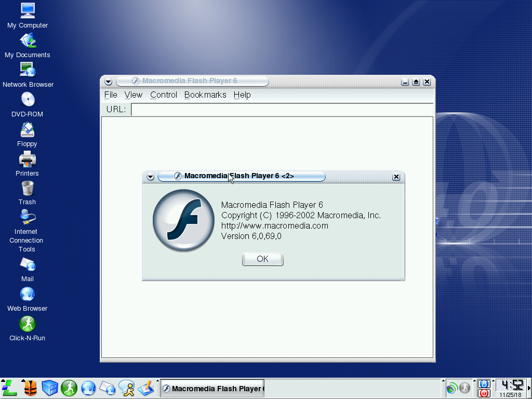
Task: Open the envelope mail icon in taskbar
Action: click(x=108, y=388)
